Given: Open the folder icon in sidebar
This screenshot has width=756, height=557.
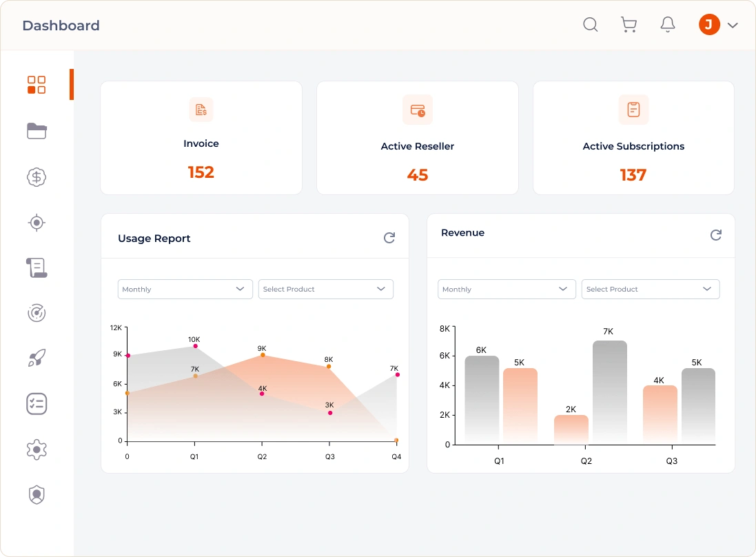Looking at the screenshot, I should [x=37, y=131].
